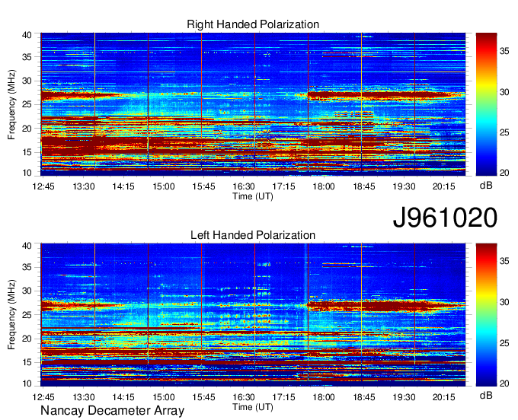The height and width of the screenshot is (420, 518).
Task: Click 20 MHz frequency tick on Right Handed plot
Action: [27, 129]
